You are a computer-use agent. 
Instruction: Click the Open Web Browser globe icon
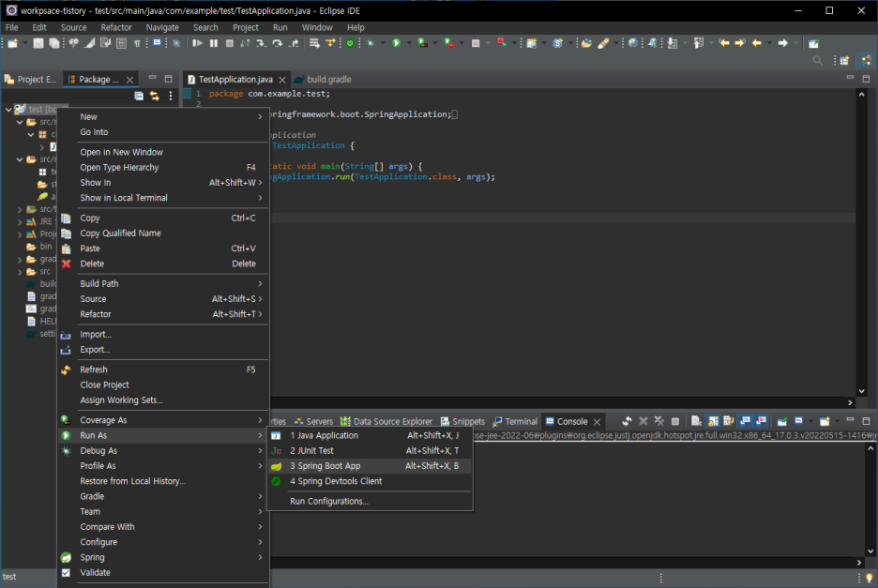(x=633, y=43)
